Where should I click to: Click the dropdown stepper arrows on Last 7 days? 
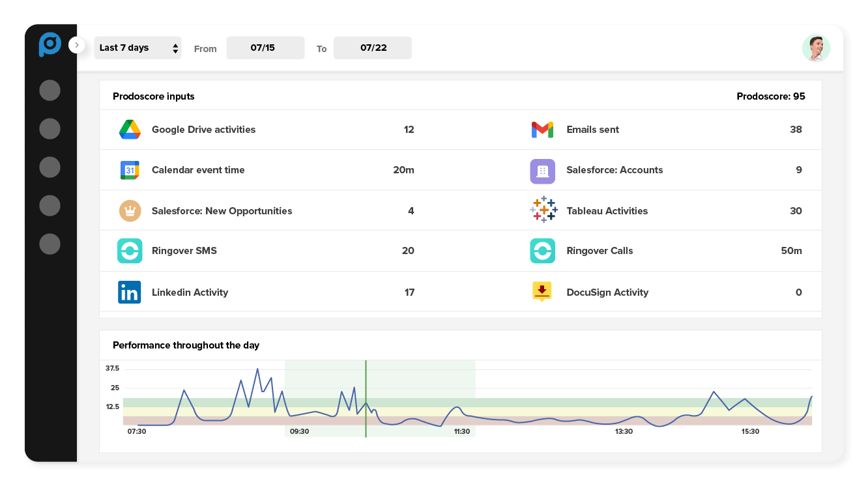pos(174,48)
